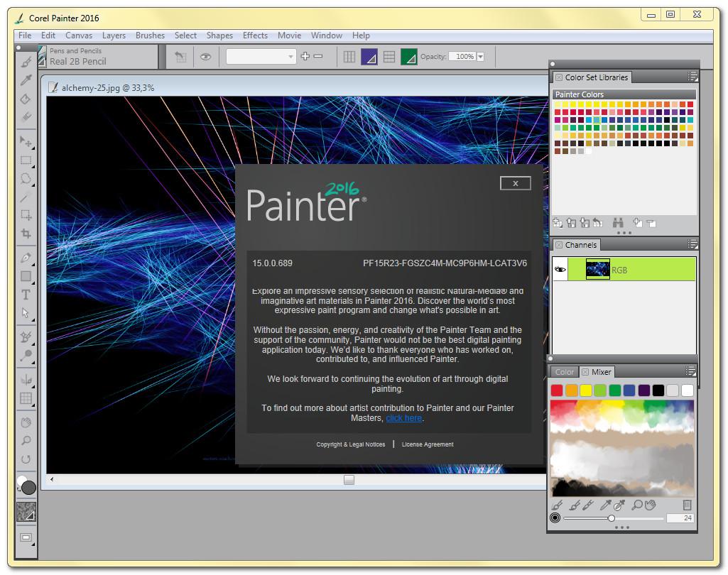The width and height of the screenshot is (728, 575).
Task: Search colors using the binoculars icon
Action: [x=619, y=223]
